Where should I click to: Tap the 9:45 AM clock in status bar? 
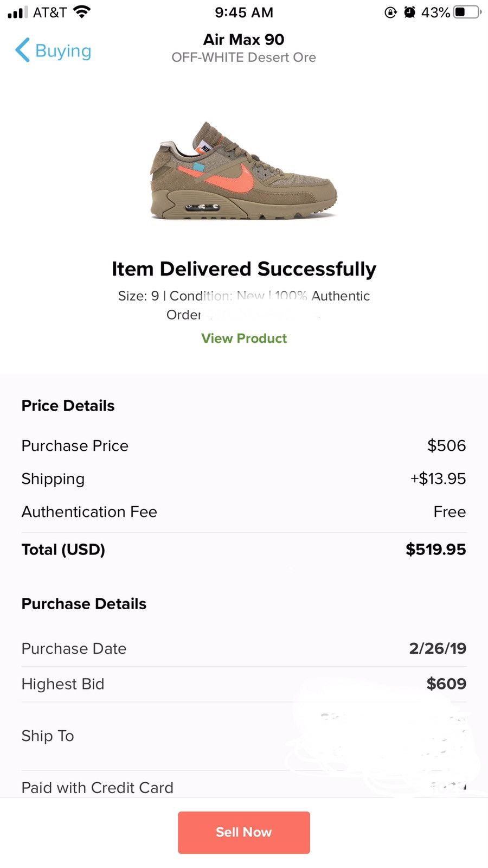click(x=244, y=12)
